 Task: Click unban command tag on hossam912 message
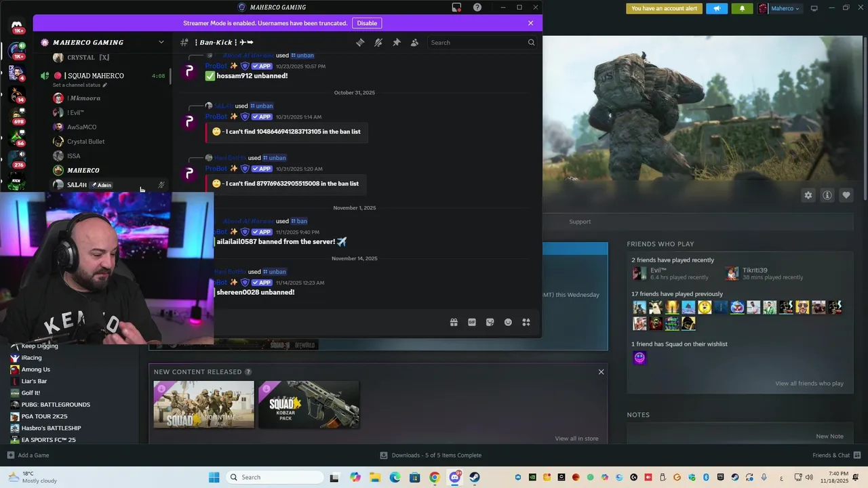point(302,56)
